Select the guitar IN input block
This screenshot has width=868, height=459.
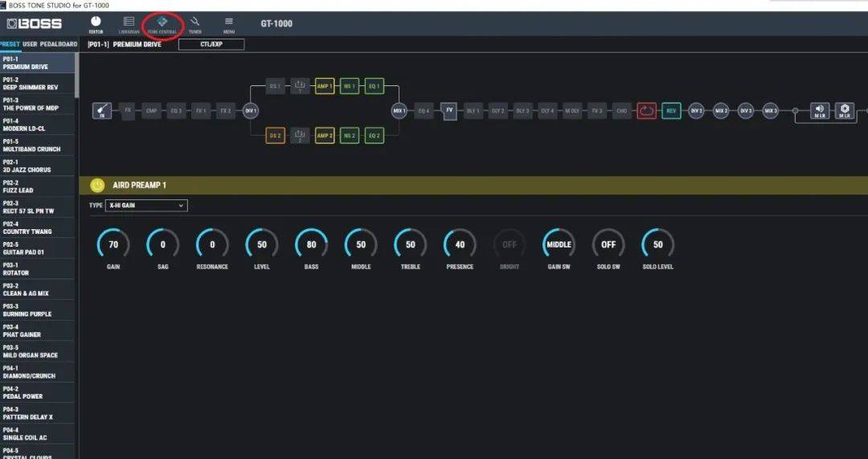(x=102, y=111)
